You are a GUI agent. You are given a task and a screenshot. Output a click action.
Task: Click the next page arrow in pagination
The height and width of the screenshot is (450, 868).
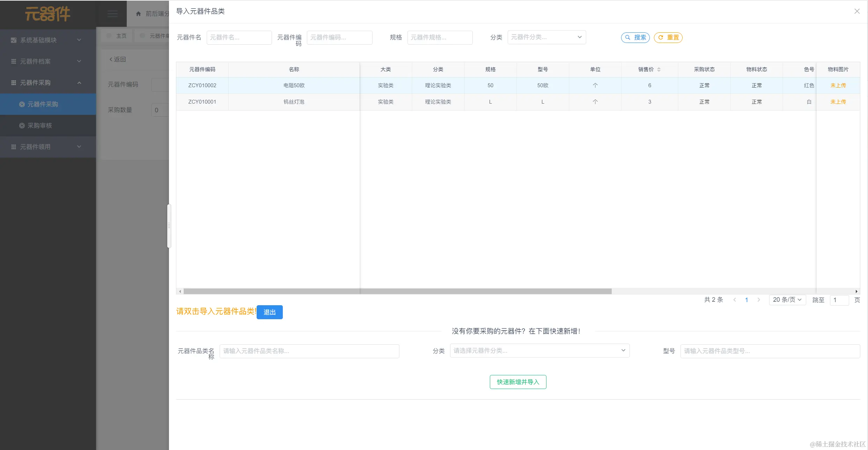759,300
